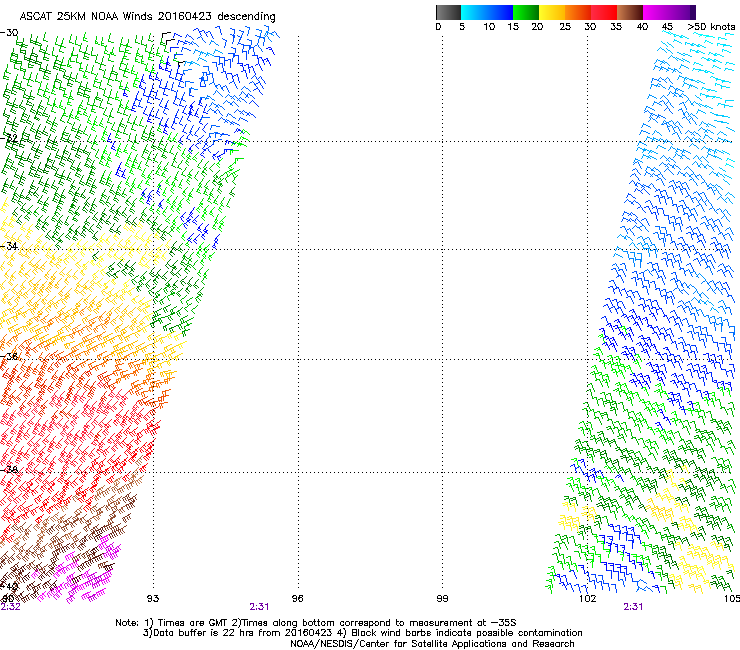The height and width of the screenshot is (650, 740).
Task: Click the dark purple end of the legend
Action: coord(691,12)
